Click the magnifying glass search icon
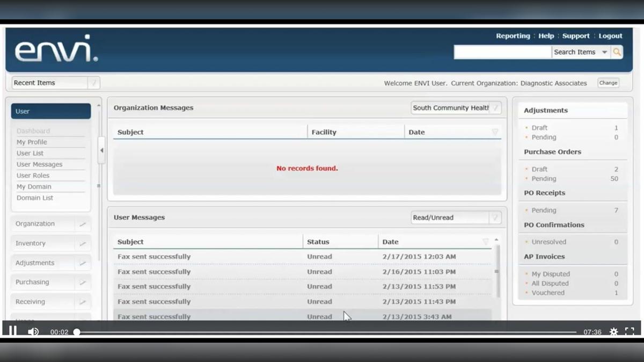644x362 pixels. click(x=617, y=52)
